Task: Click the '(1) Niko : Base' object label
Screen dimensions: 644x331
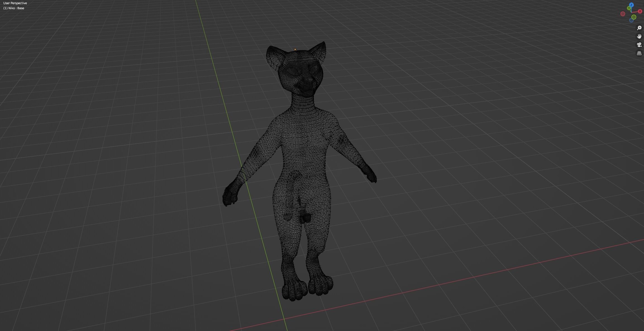Action: click(14, 8)
